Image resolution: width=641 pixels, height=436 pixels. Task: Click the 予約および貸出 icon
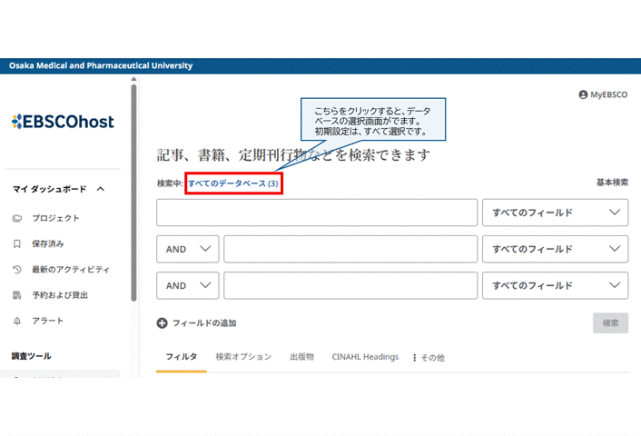coord(17,295)
